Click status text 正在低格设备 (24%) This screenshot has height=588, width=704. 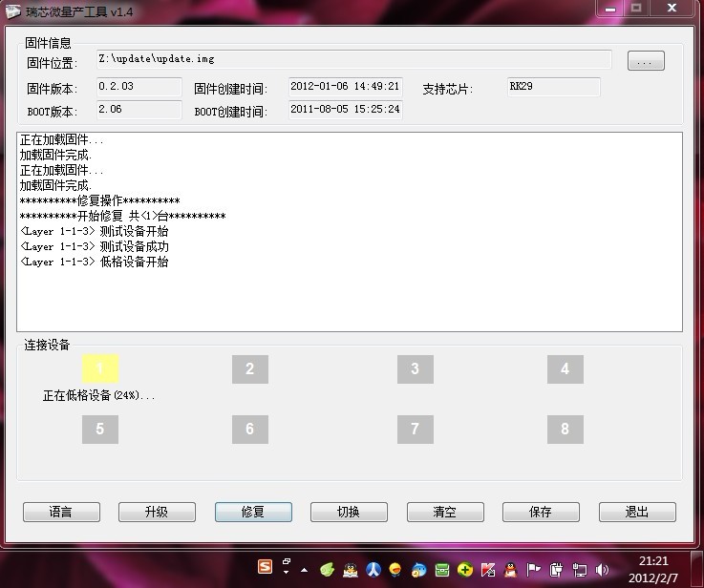point(98,395)
